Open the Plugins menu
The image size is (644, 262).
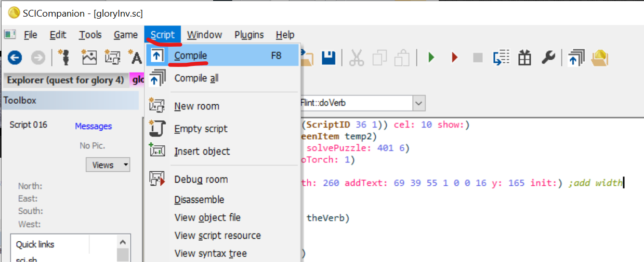tap(249, 35)
